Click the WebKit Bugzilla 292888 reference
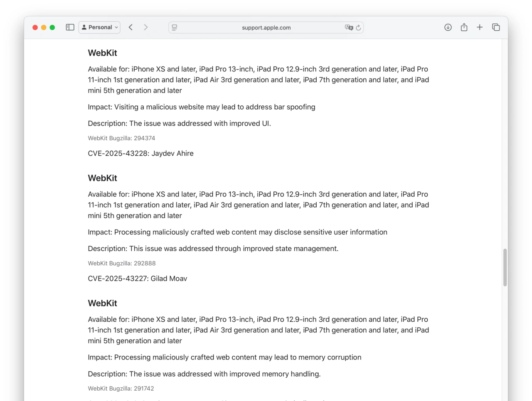Screen dimensions: 532x401 point(121,263)
